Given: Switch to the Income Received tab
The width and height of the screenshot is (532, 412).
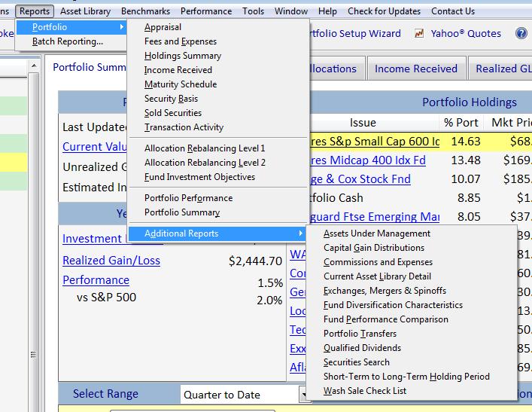Looking at the screenshot, I should point(415,69).
